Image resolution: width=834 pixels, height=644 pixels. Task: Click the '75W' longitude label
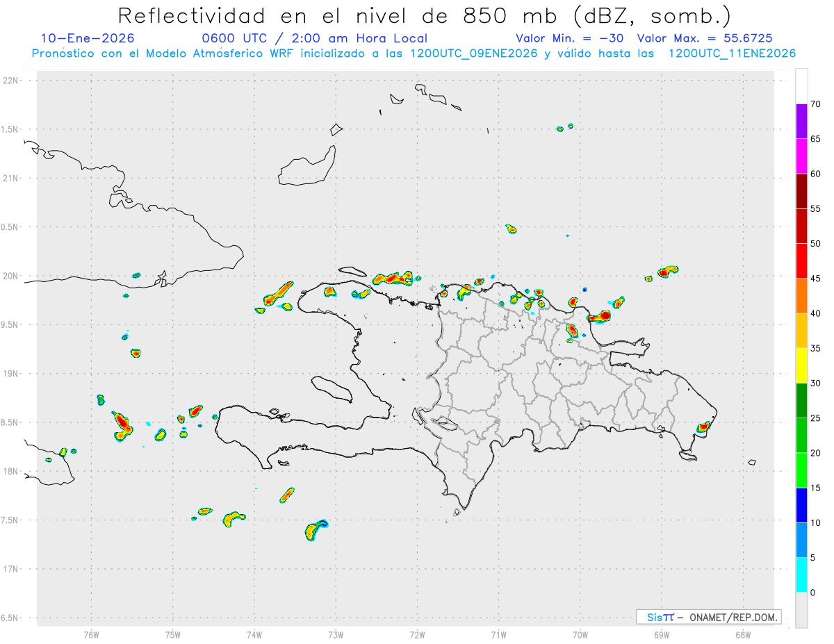coord(172,635)
